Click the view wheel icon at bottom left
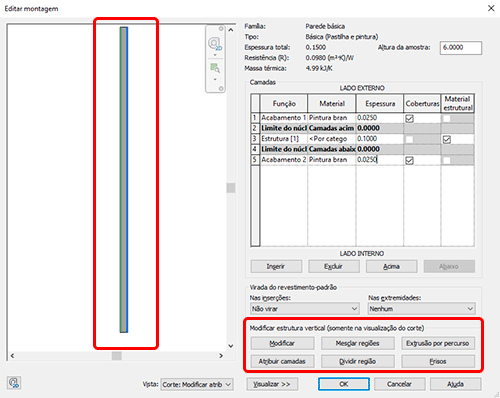Screen dimensions: 500x398 coord(14,383)
